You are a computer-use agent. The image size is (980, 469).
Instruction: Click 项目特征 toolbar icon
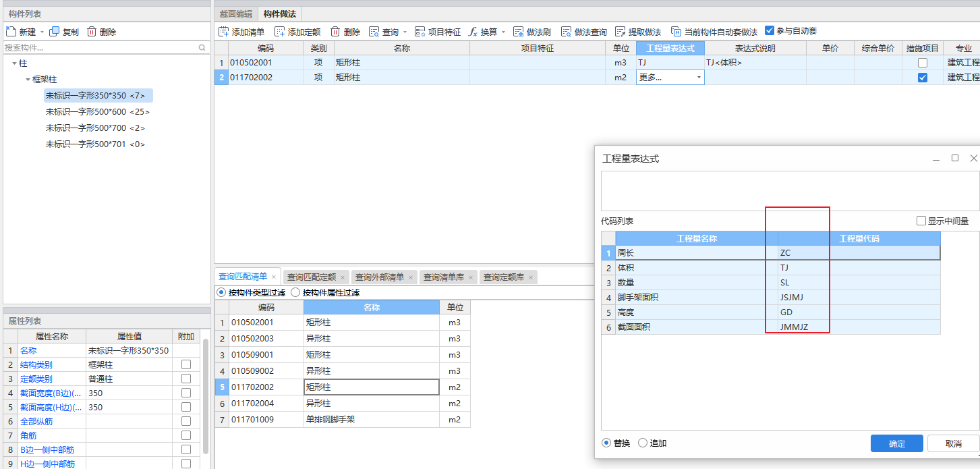[x=420, y=32]
